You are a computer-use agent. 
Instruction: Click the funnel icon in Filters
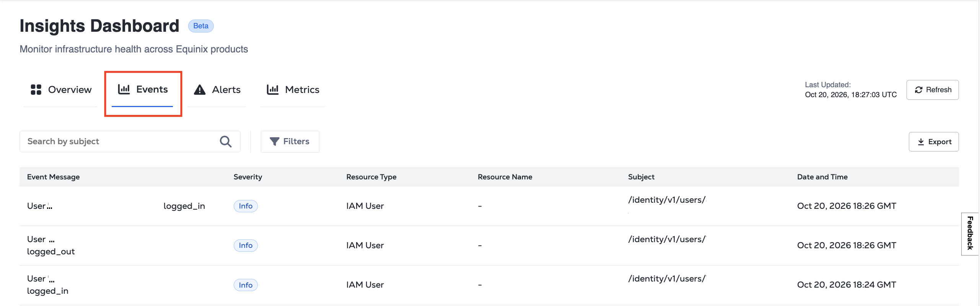274,142
